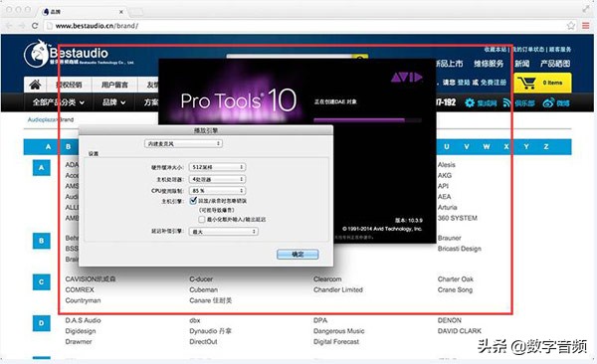Image resolution: width=597 pixels, height=364 pixels.
Task: Open the Chandler Limited brand link
Action: point(338,289)
